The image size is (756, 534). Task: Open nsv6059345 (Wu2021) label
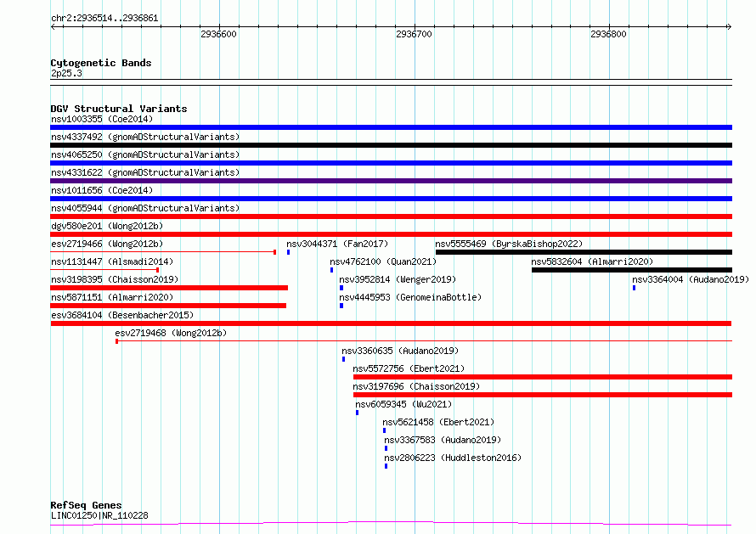tap(403, 404)
